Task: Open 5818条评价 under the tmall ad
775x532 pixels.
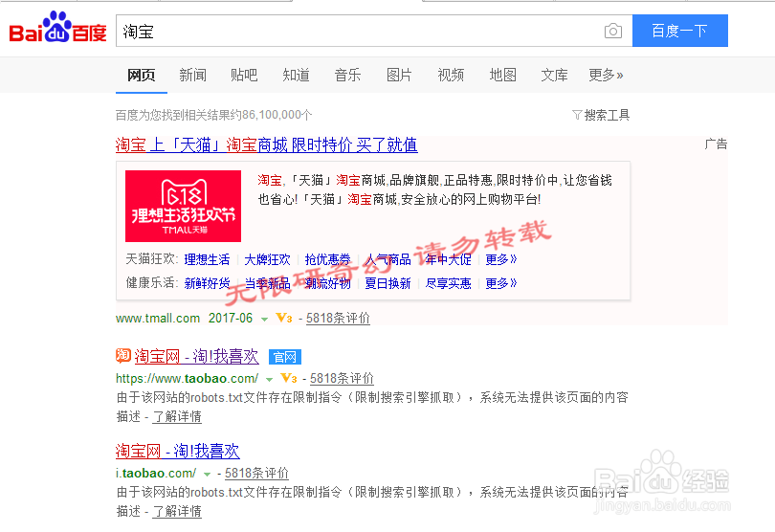Action: (x=338, y=318)
